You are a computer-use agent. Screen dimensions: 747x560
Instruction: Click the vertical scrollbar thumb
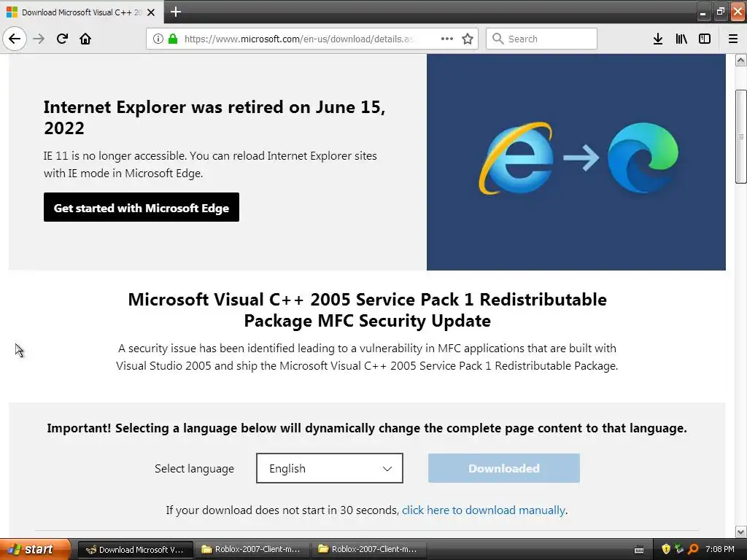point(741,136)
